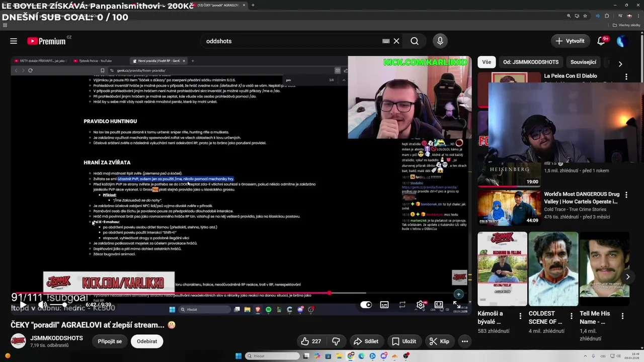
Task: Like the video with 227 likes
Action: point(311,341)
